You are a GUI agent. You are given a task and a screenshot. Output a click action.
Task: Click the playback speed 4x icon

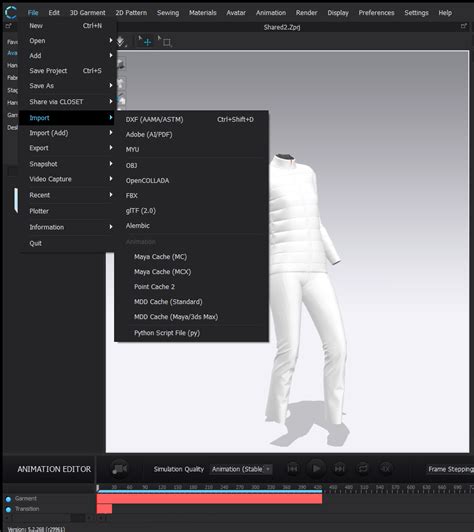[x=385, y=469]
